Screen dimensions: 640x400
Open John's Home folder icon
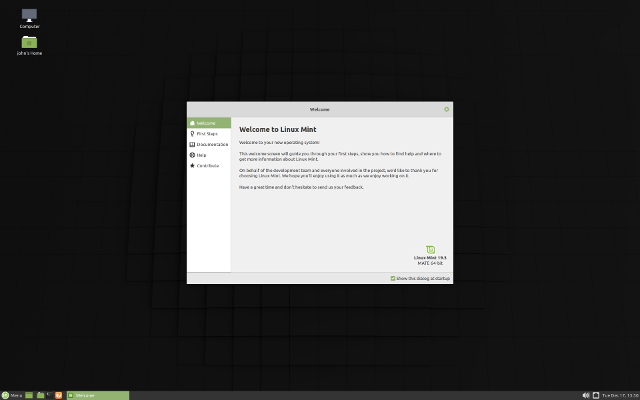29,45
